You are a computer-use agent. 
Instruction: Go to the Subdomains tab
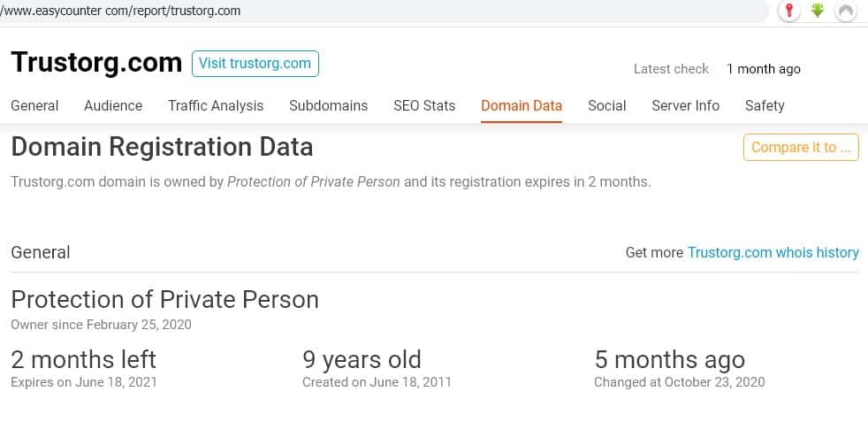click(x=328, y=105)
